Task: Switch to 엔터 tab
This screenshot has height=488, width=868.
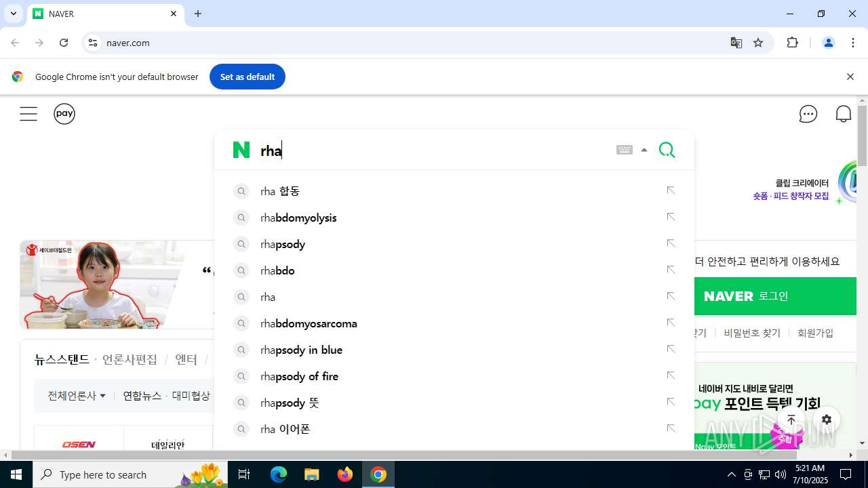Action: pyautogui.click(x=186, y=359)
